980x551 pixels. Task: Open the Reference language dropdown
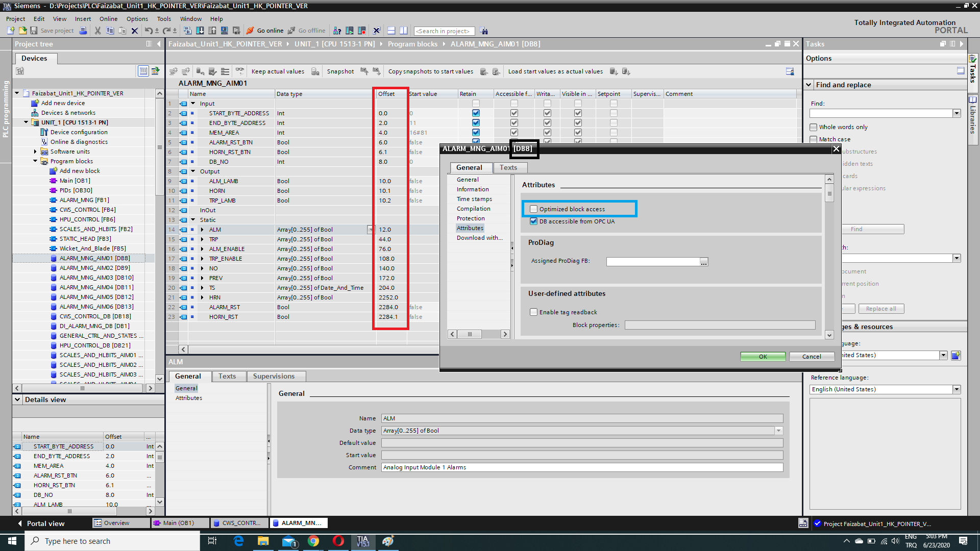[957, 389]
